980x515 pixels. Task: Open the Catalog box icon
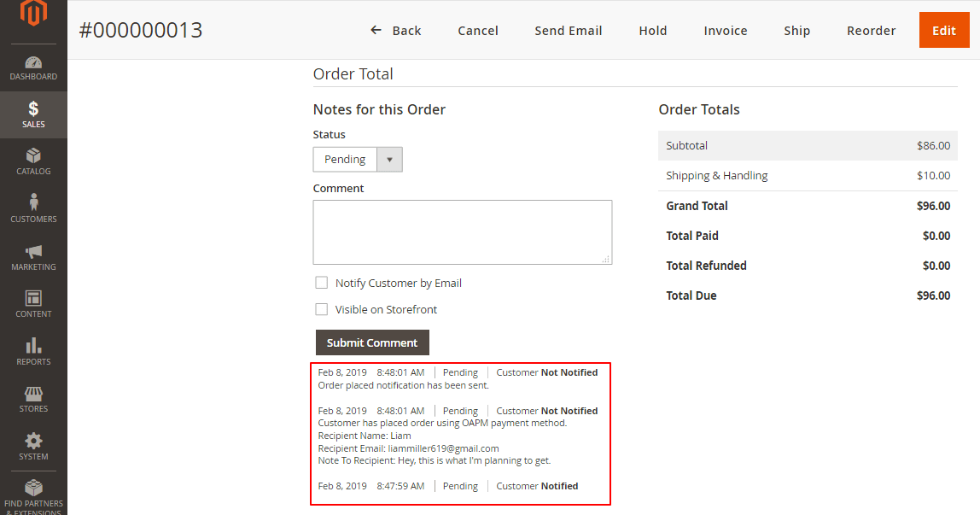click(33, 156)
